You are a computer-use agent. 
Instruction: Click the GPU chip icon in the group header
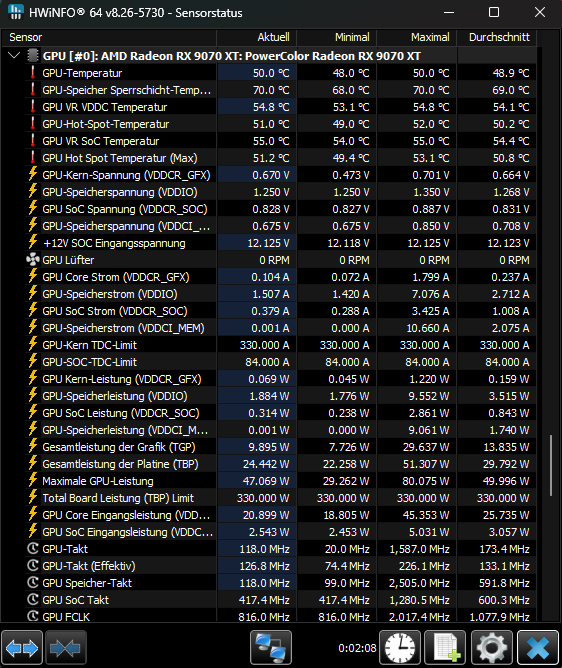tap(33, 56)
